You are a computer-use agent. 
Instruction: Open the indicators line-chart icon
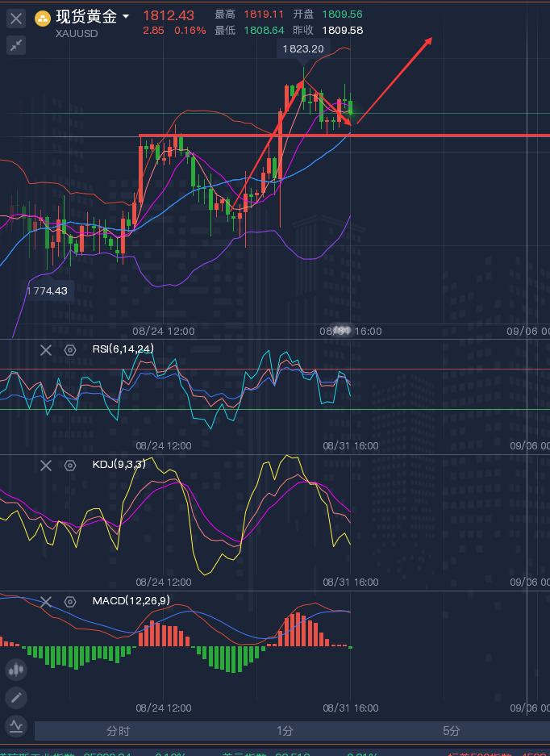[16, 725]
